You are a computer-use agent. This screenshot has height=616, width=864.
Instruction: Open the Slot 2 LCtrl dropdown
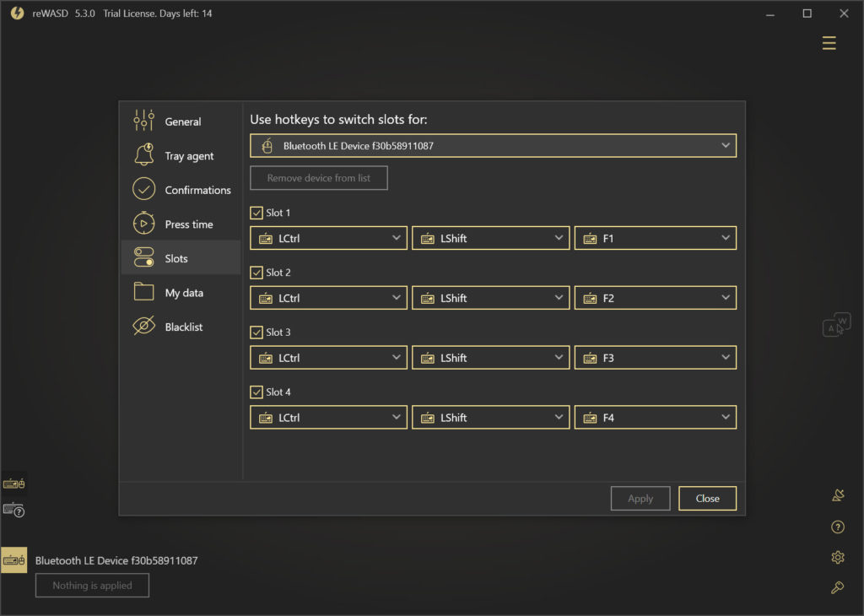(328, 298)
